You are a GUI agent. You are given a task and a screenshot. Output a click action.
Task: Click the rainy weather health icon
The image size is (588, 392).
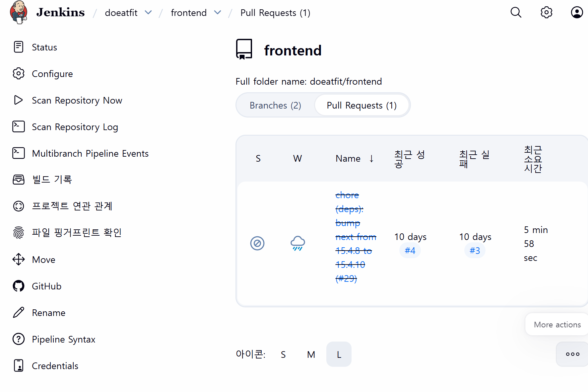297,243
